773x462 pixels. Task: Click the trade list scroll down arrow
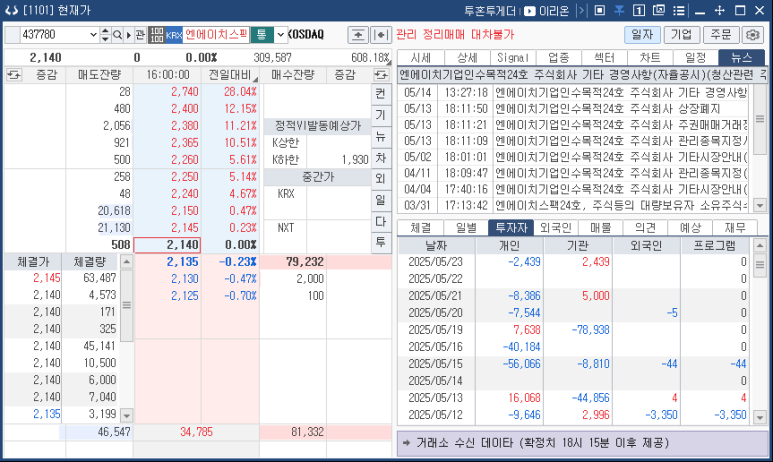click(127, 415)
